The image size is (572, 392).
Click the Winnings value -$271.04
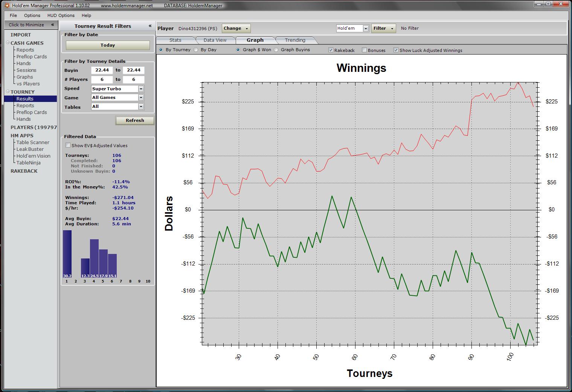[123, 198]
